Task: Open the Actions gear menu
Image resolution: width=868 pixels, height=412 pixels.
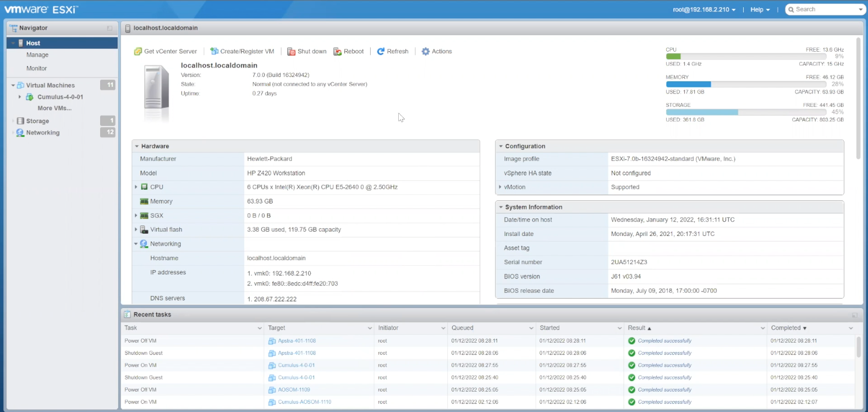Action: click(426, 52)
